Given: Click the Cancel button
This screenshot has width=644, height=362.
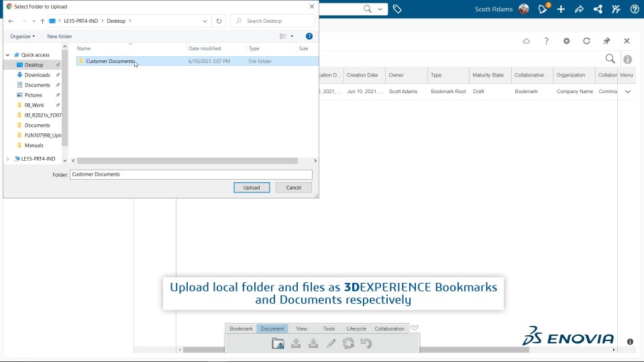Looking at the screenshot, I should [x=294, y=188].
